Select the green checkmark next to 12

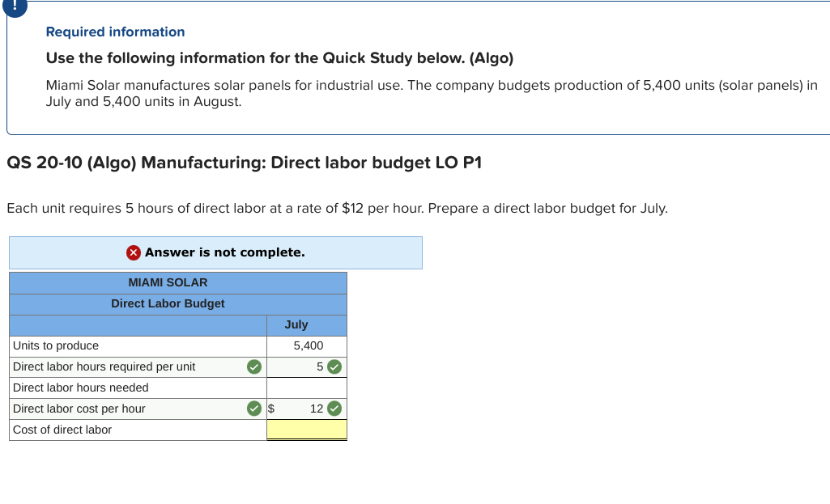point(334,409)
